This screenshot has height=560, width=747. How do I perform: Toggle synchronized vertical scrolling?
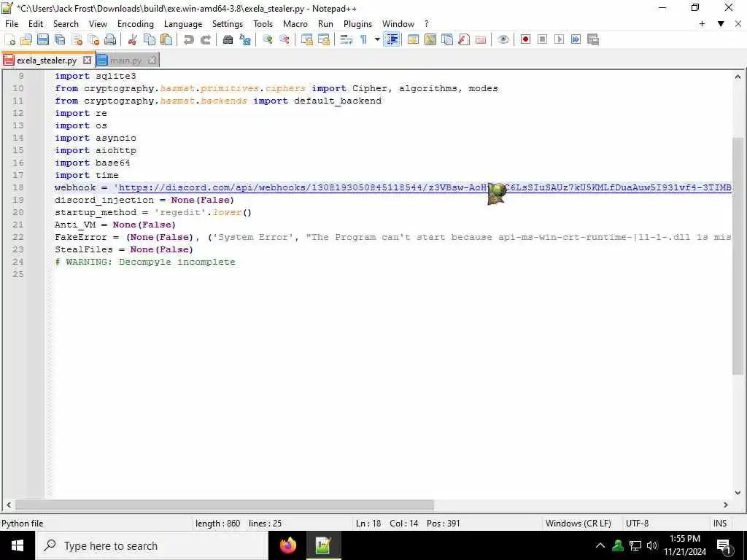307,39
